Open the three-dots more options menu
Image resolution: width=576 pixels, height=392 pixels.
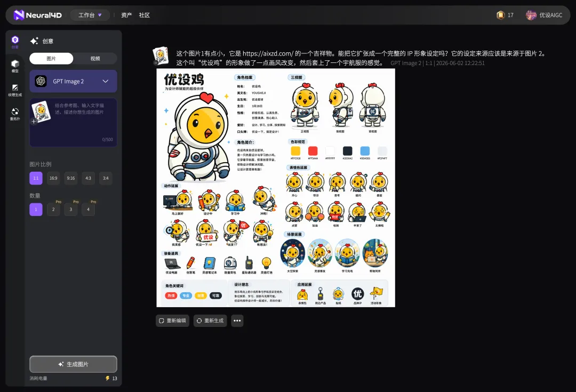point(237,321)
